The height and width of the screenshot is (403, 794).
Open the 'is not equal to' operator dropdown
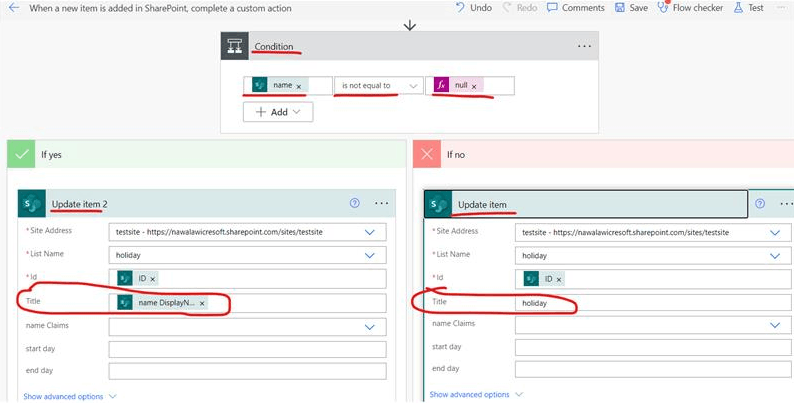378,86
